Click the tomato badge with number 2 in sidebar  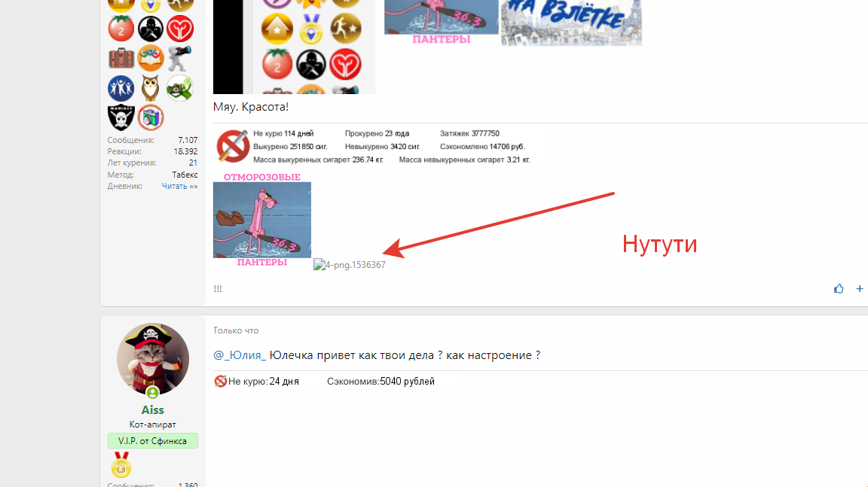click(x=121, y=29)
